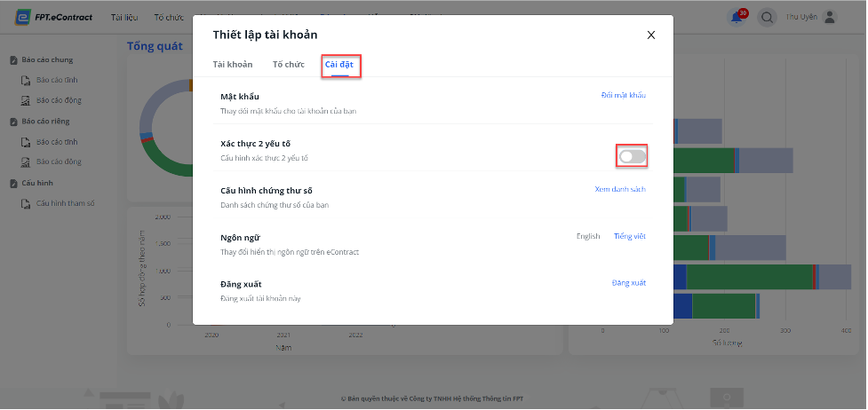Collapse the Cấu hình sidebar group

[37, 183]
